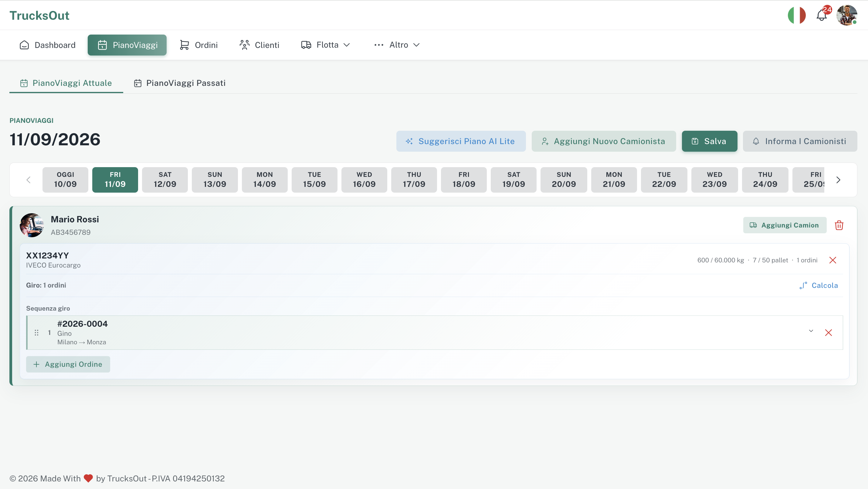Select OGGI 10/09 date

65,180
